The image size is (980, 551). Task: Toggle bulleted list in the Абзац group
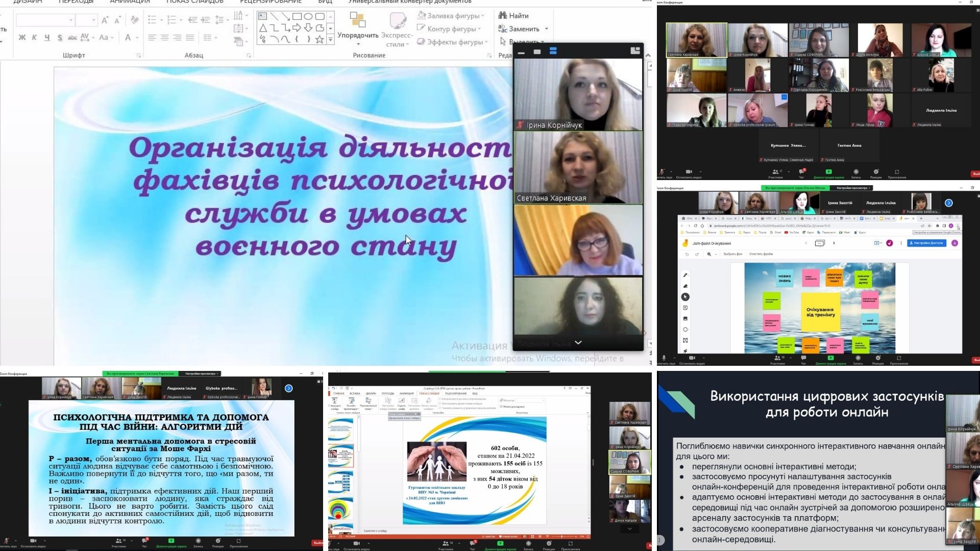[152, 19]
